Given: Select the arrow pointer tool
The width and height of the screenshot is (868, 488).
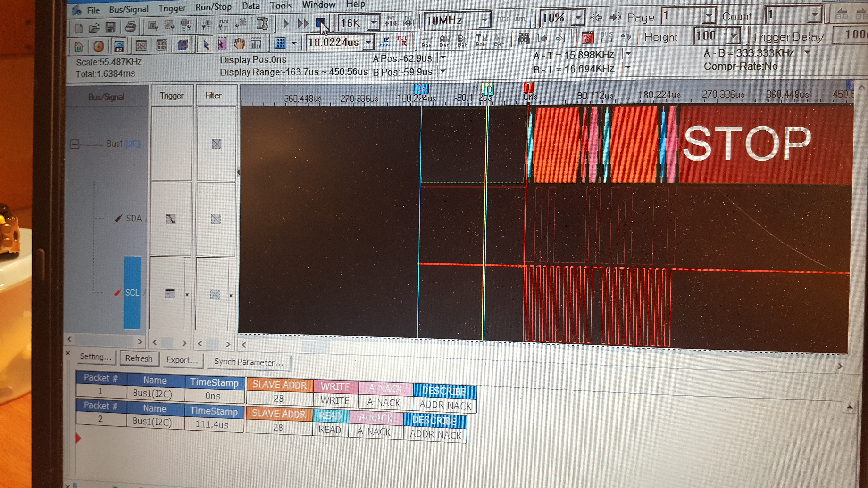Looking at the screenshot, I should point(206,44).
